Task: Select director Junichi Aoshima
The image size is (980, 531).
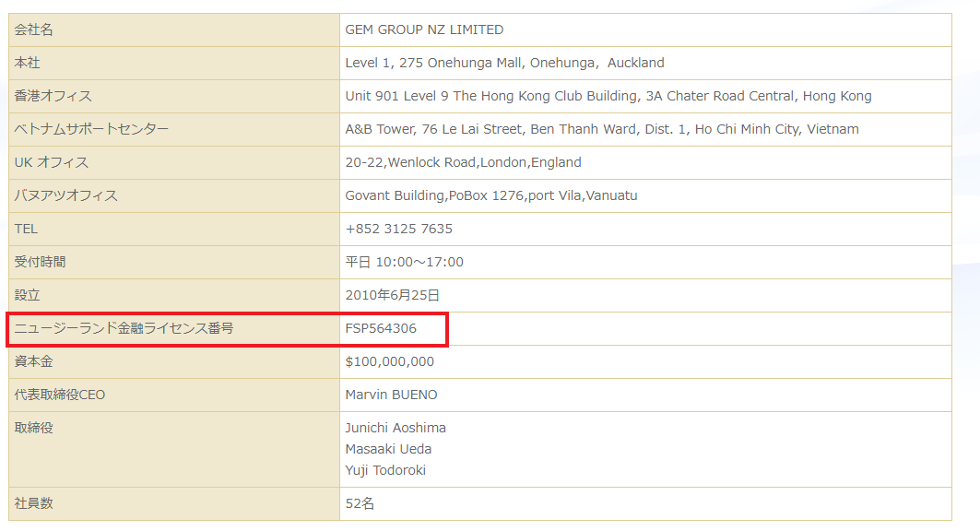Action: pos(396,428)
